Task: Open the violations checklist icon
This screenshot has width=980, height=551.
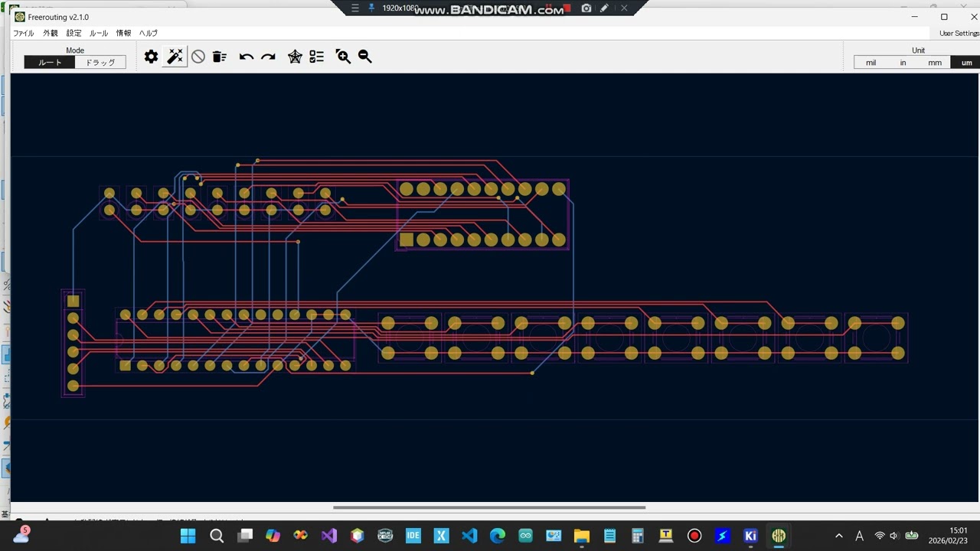Action: point(317,57)
